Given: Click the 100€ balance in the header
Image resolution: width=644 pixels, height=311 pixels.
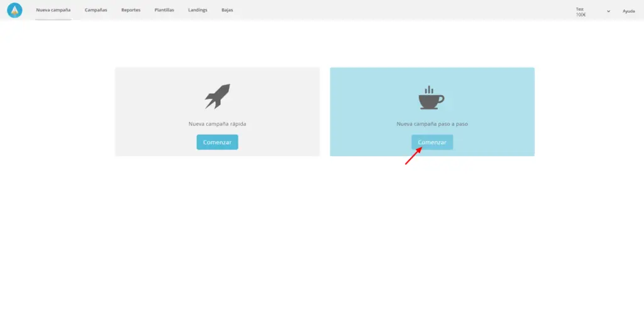Looking at the screenshot, I should click(x=580, y=14).
